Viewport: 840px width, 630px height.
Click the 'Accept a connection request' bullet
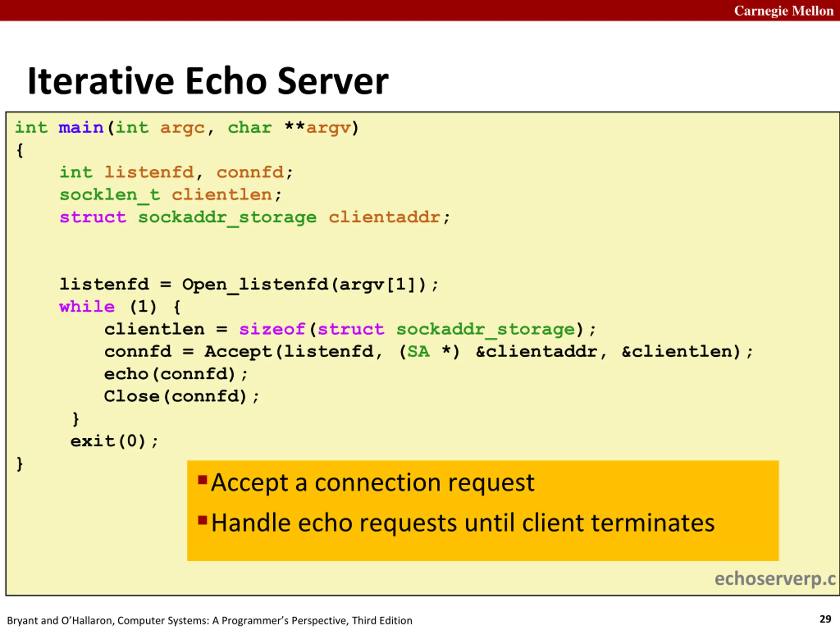(366, 483)
